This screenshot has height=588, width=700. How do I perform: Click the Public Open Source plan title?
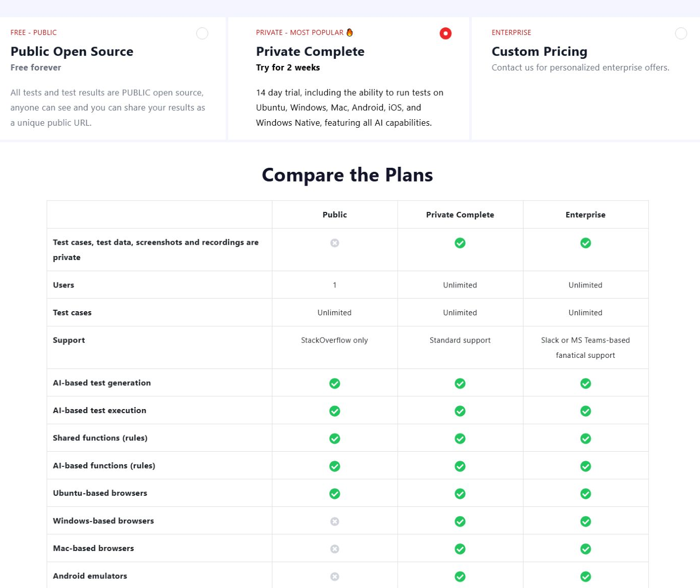coord(72,52)
